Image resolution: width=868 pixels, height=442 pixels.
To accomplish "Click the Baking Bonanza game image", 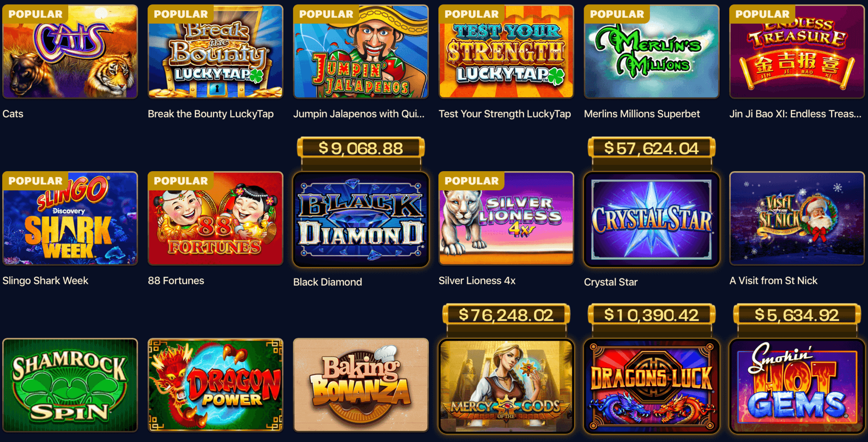I will tap(361, 385).
